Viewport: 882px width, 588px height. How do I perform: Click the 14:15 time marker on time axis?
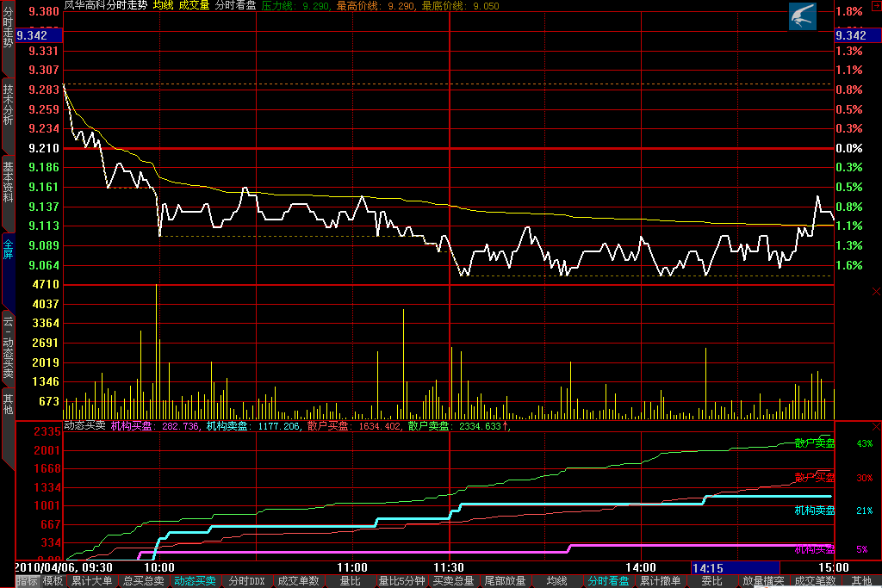(x=708, y=568)
